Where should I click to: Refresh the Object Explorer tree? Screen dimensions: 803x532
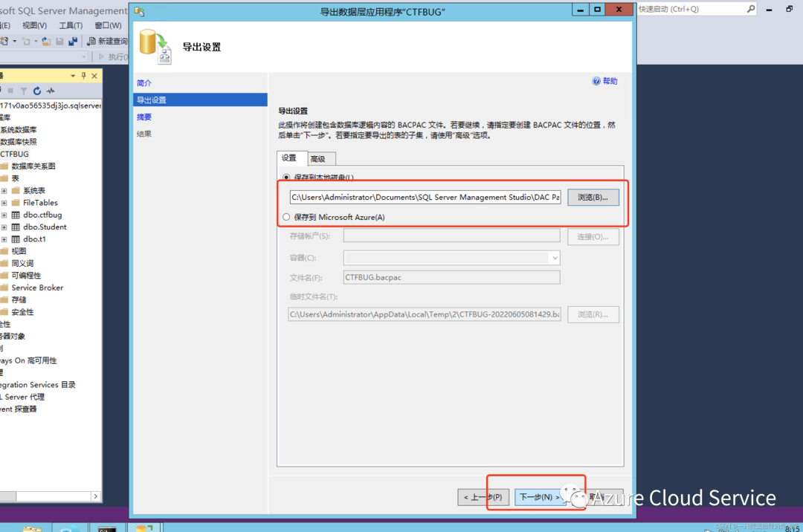point(37,91)
